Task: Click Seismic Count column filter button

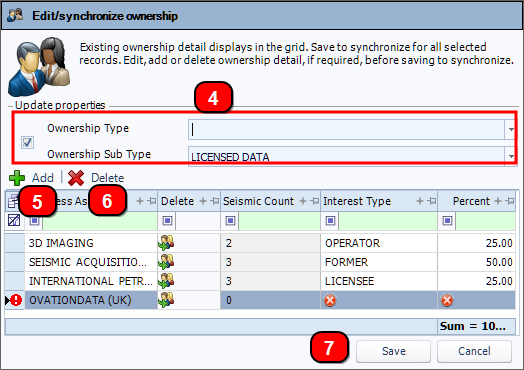Action: pos(230,221)
